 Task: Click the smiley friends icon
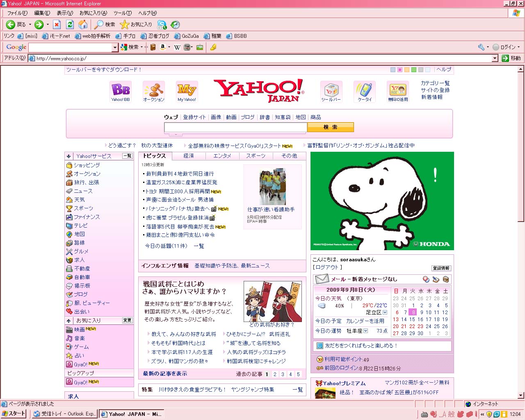click(320, 346)
